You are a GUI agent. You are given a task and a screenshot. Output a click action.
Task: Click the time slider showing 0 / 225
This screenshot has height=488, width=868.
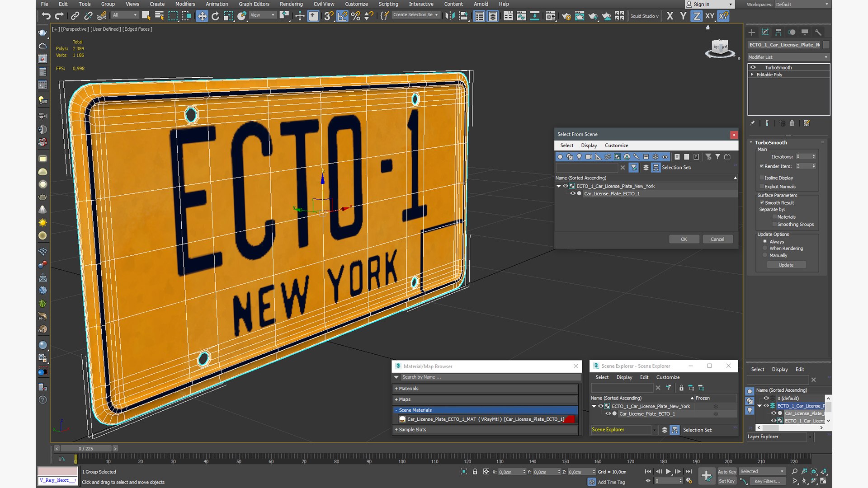tap(86, 449)
